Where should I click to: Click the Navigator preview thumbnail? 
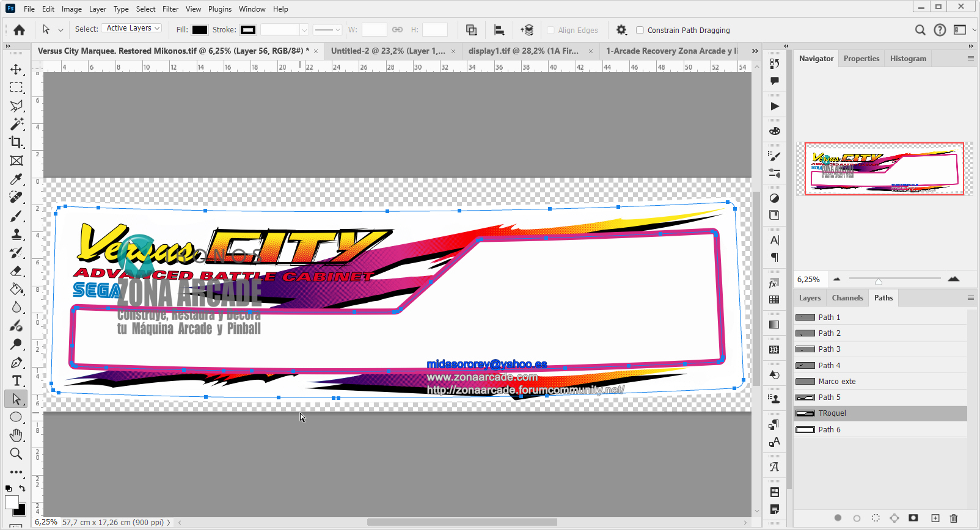click(884, 169)
